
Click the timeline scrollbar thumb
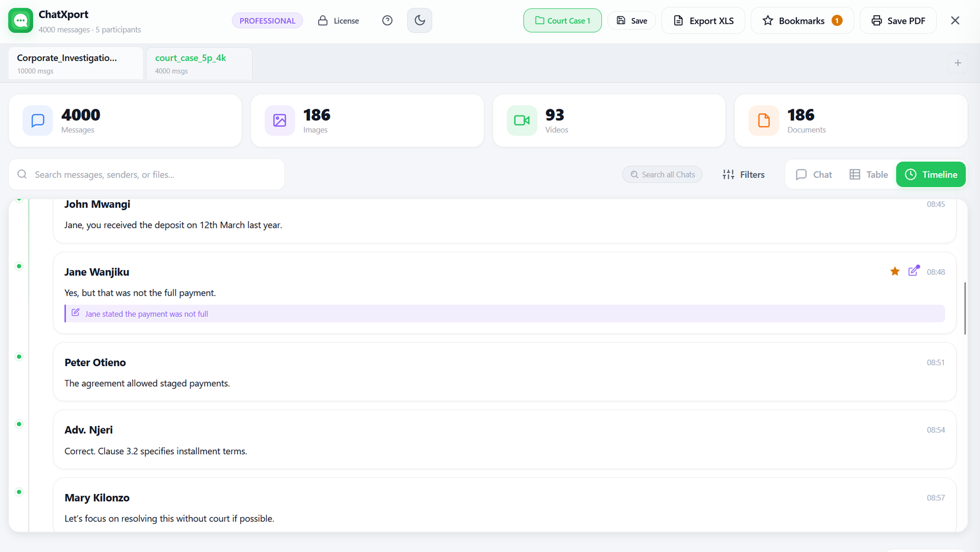pyautogui.click(x=965, y=309)
